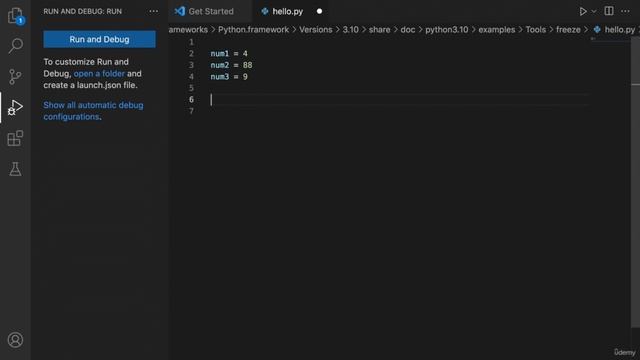Click the RUN AND DEBUG: RUN panel title
640x360 pixels.
82,11
